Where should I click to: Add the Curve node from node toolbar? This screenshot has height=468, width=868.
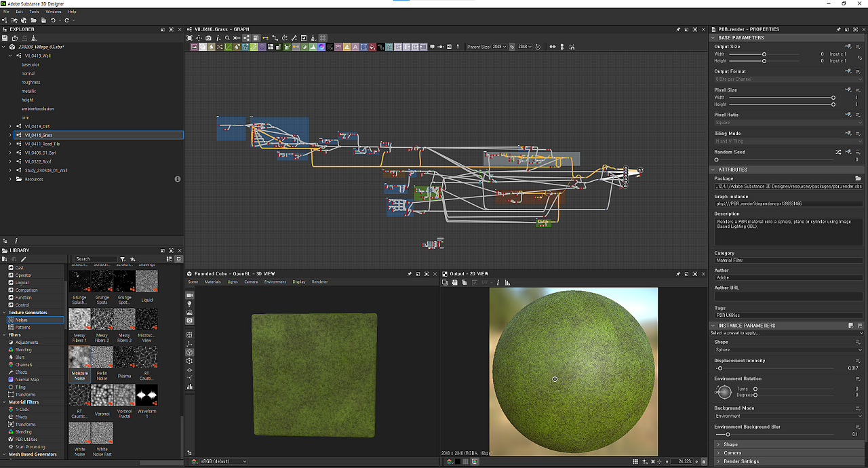[228, 47]
